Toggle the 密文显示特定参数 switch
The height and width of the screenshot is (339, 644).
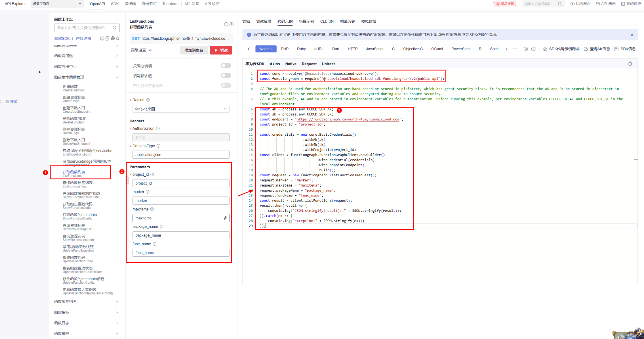tap(225, 85)
